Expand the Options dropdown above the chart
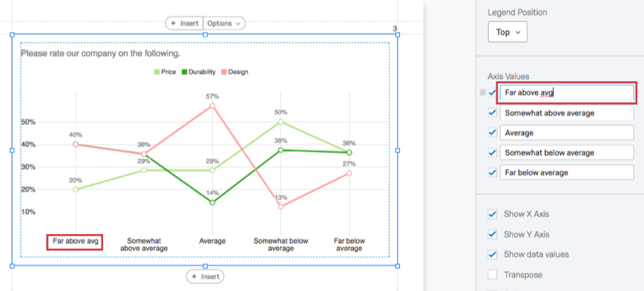The width and height of the screenshot is (644, 291). pyautogui.click(x=224, y=23)
